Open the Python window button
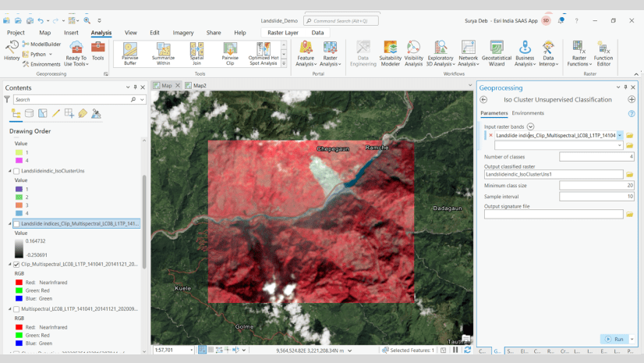Screen dimensions: 644x363 pyautogui.click(x=37, y=55)
